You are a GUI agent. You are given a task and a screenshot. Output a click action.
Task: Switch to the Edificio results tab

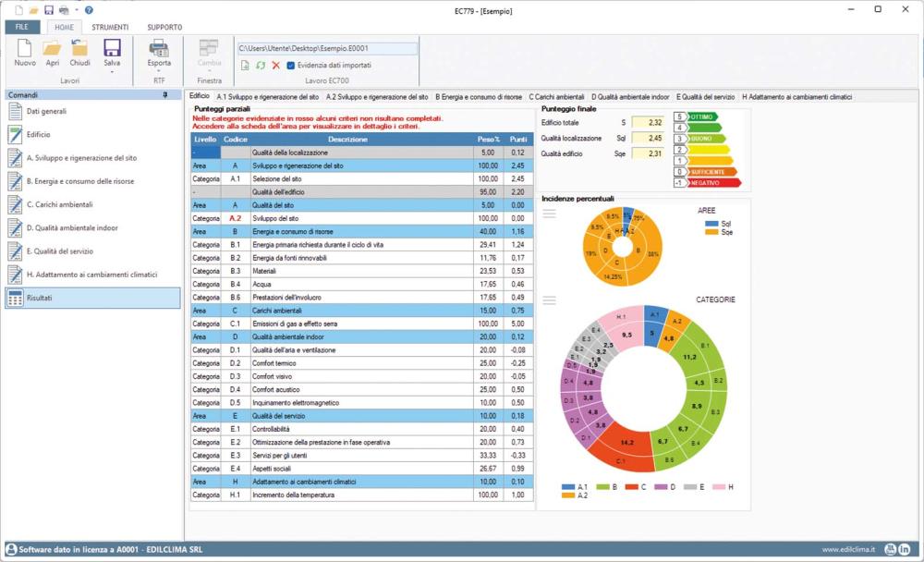tap(200, 96)
